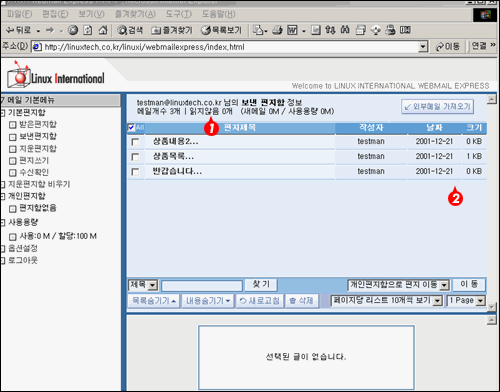The height and width of the screenshot is (392, 500).
Task: Click the 연결 links toolbar label
Action: (479, 46)
